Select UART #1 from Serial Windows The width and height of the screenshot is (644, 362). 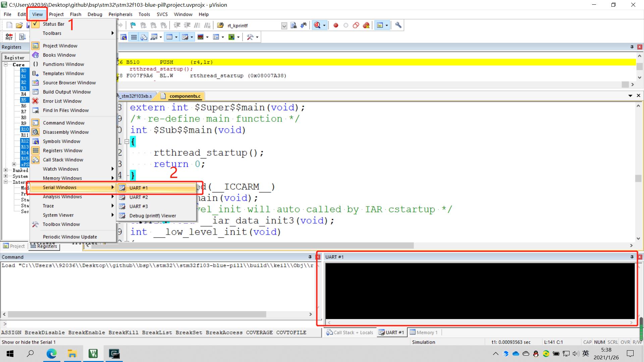coord(139,187)
